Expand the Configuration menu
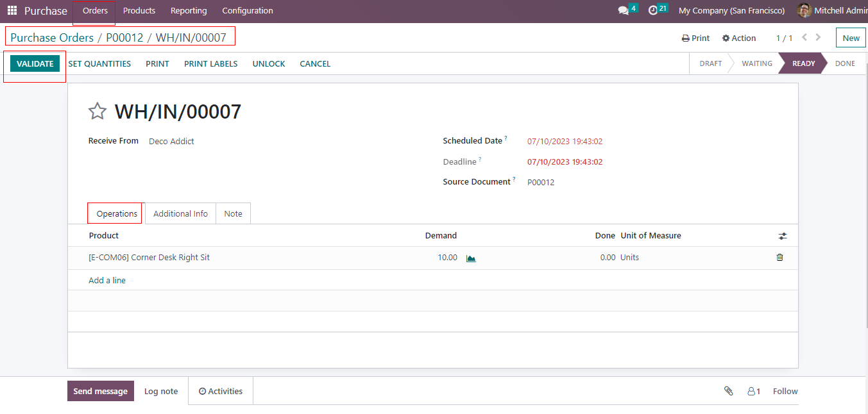Viewport: 868px width, 414px height. coord(247,11)
